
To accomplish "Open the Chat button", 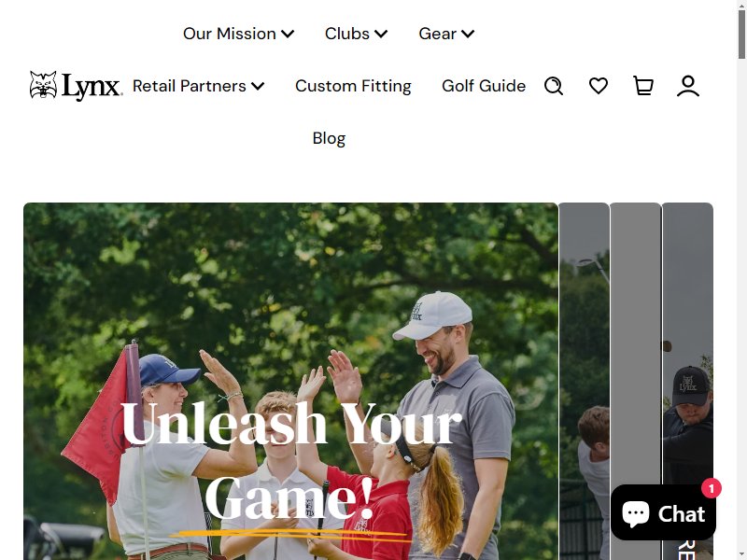I will click(663, 514).
